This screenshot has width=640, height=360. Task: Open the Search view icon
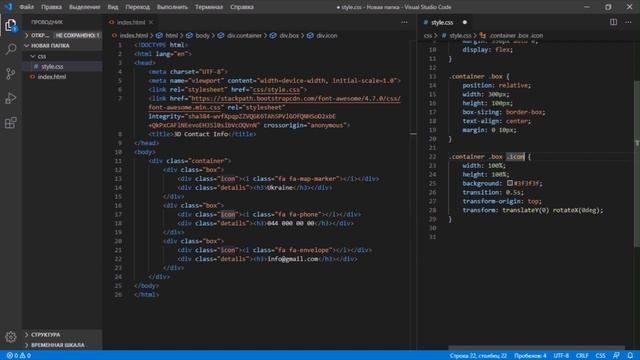pyautogui.click(x=11, y=49)
